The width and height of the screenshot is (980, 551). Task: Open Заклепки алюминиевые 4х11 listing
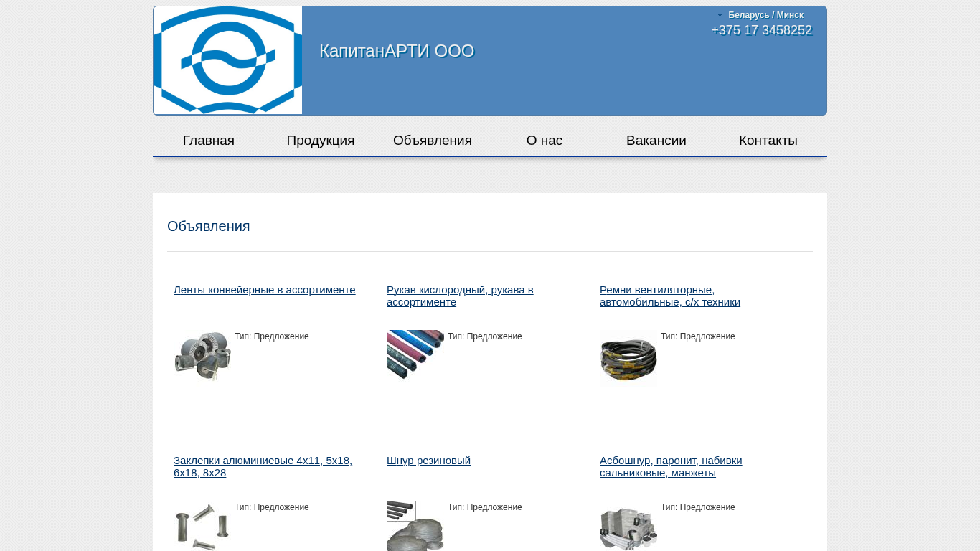(263, 466)
